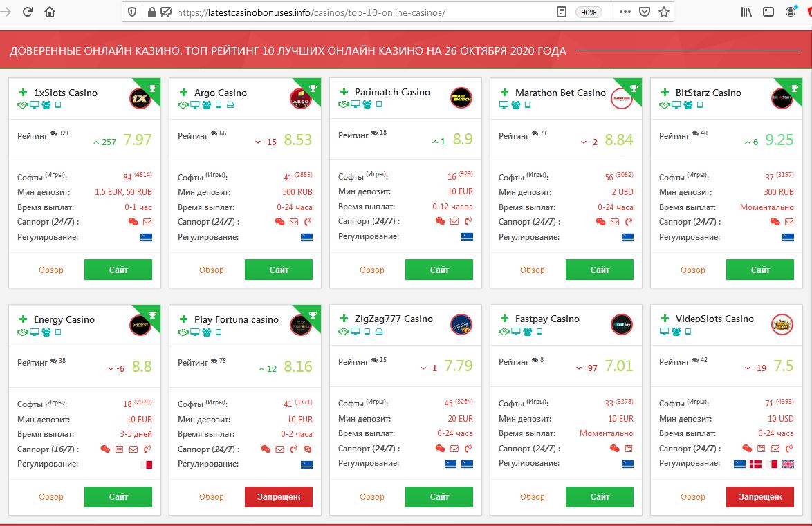Expand the Argo Casino plus icon
The width and height of the screenshot is (812, 526).
pos(183,92)
